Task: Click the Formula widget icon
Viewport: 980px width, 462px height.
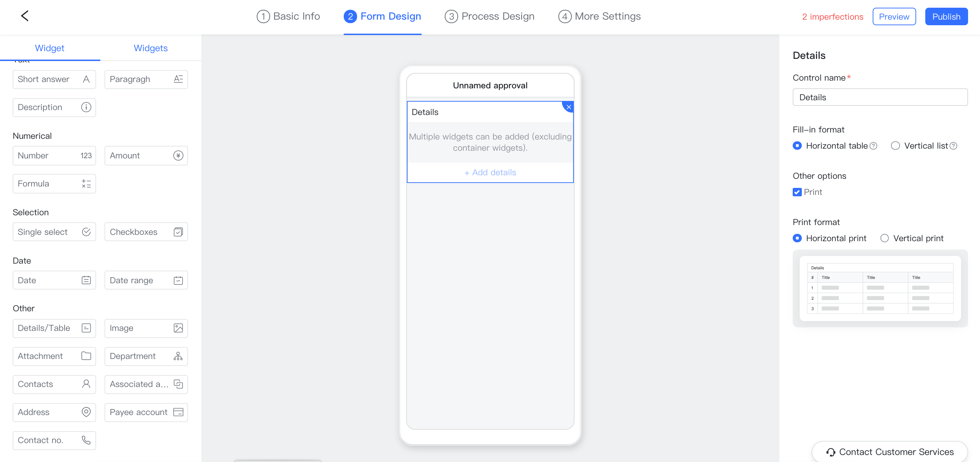Action: tap(86, 184)
